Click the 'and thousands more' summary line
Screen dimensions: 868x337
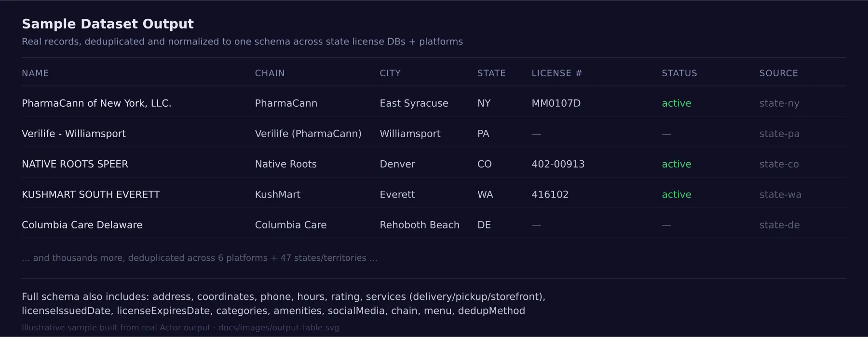[x=200, y=258]
